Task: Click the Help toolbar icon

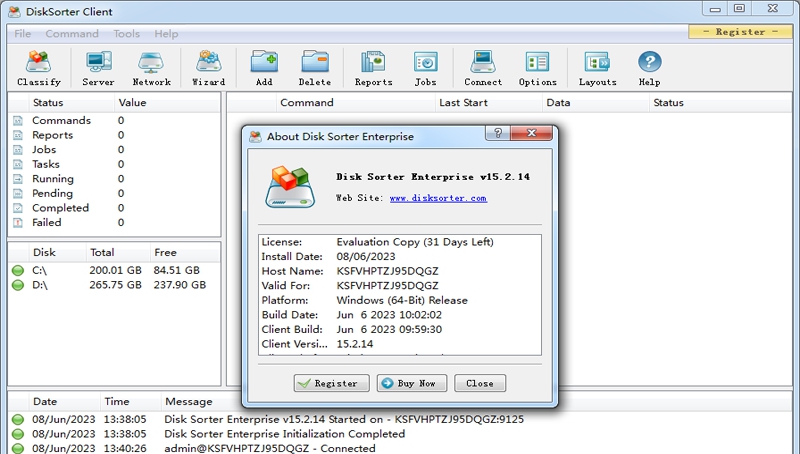Action: pos(649,68)
